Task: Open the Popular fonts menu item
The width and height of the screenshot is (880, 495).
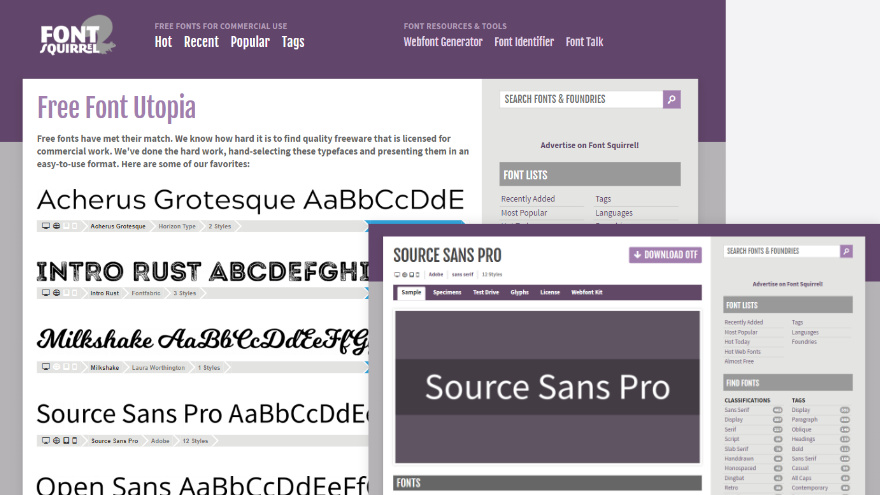Action: click(x=250, y=42)
